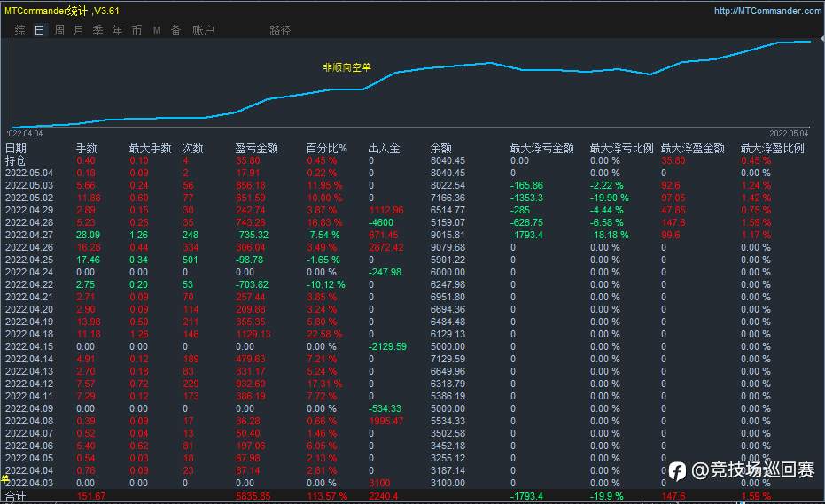
Task: Click the -2129.59 withdrawal value
Action: pos(388,346)
